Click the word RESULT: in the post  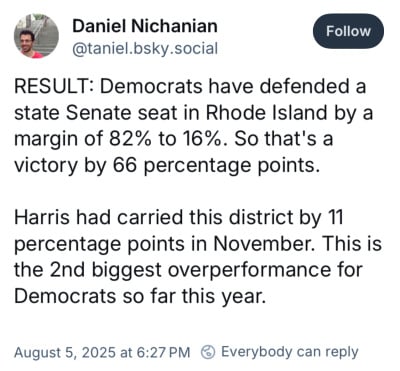pyautogui.click(x=55, y=86)
